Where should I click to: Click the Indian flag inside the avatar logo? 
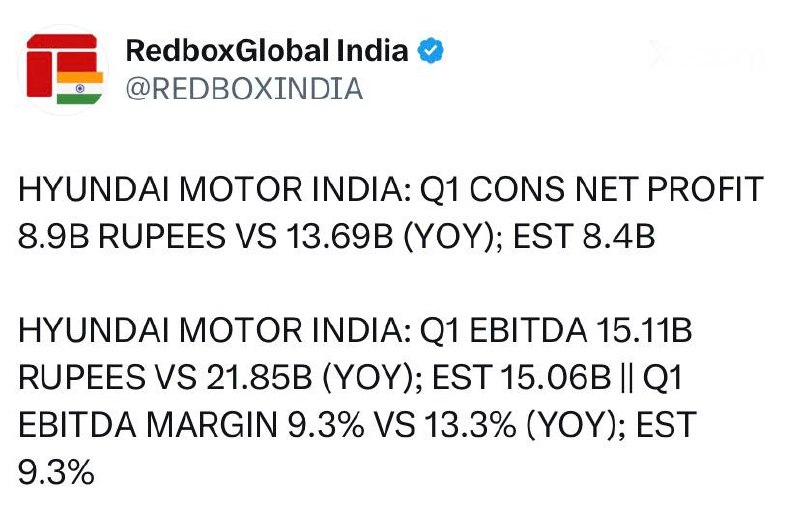80,88
